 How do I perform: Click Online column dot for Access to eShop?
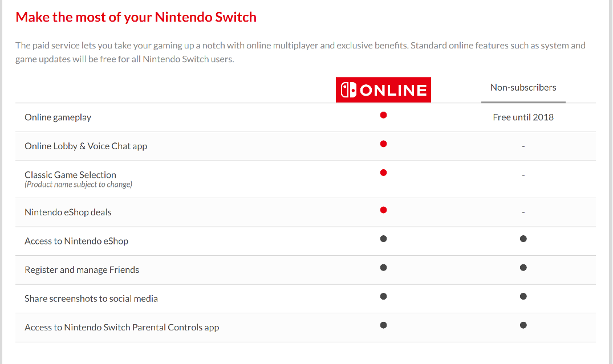pyautogui.click(x=383, y=239)
